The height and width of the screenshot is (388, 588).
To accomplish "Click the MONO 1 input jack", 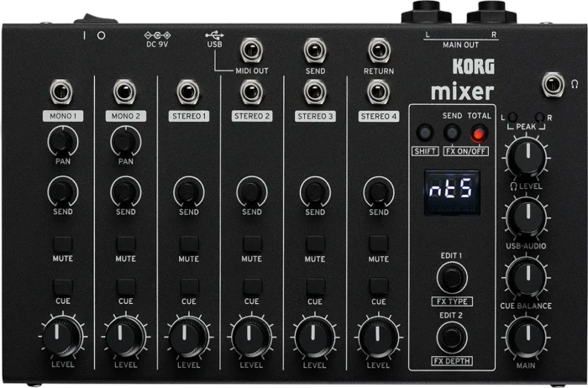I will coord(61,92).
